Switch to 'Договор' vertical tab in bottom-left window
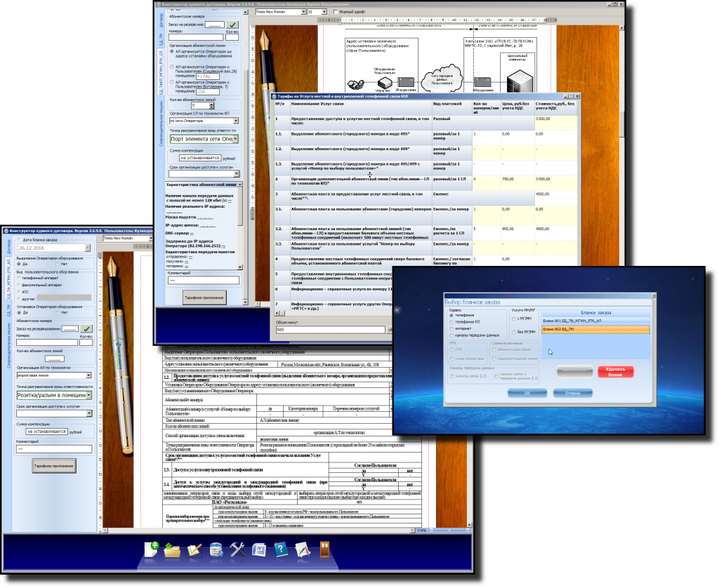The height and width of the screenshot is (588, 719). (8, 247)
